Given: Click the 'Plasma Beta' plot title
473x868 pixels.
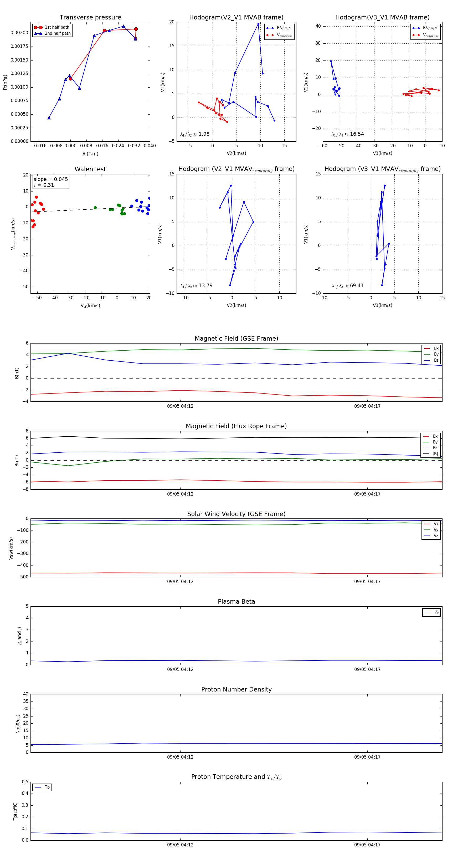Looking at the screenshot, I should tap(236, 602).
